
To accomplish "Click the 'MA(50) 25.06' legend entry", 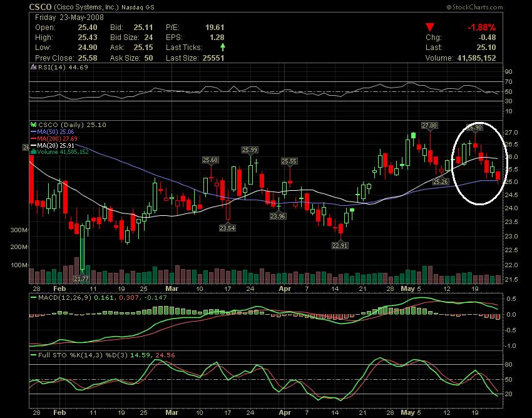I will tap(56, 132).
